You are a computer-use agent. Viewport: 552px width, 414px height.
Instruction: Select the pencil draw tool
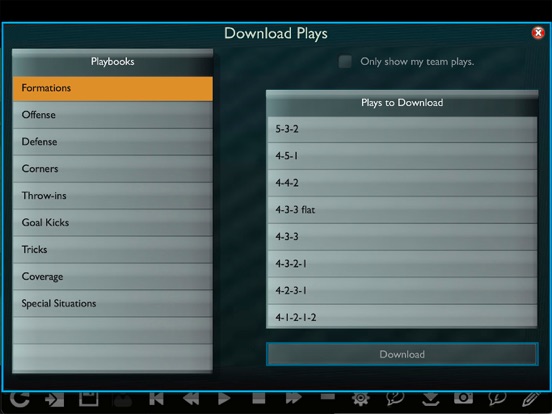(531, 399)
